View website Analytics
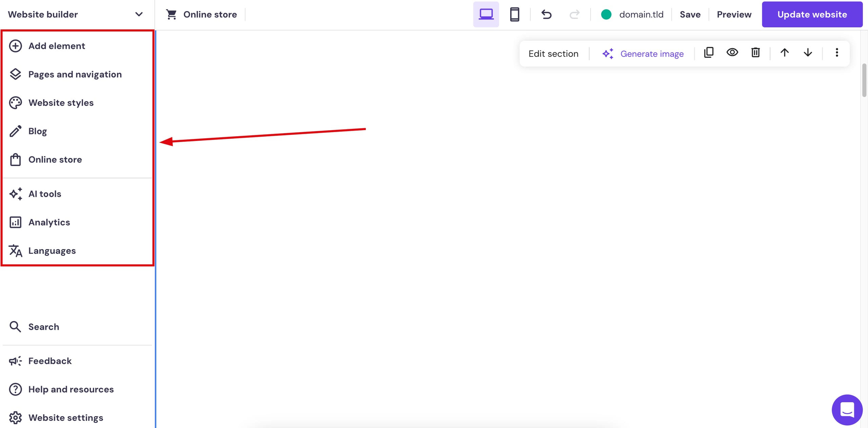 [x=49, y=222]
